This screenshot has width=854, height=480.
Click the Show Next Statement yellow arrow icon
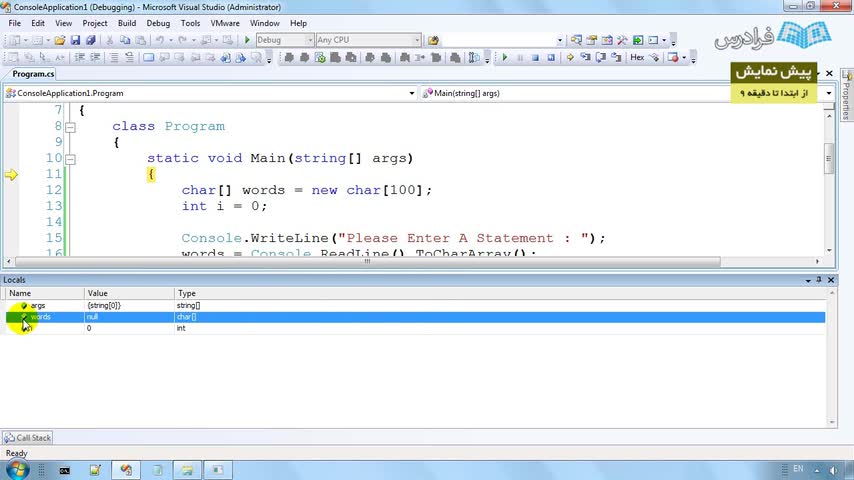click(x=570, y=57)
